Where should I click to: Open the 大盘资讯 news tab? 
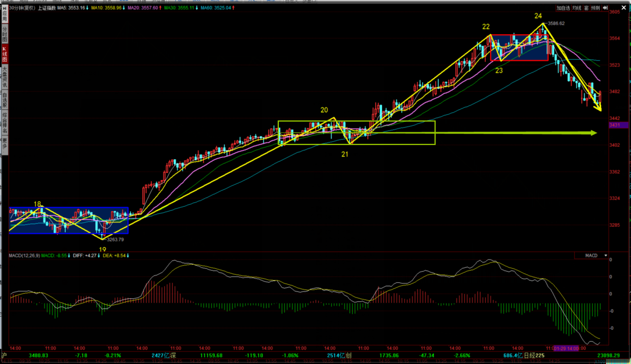click(x=4, y=76)
